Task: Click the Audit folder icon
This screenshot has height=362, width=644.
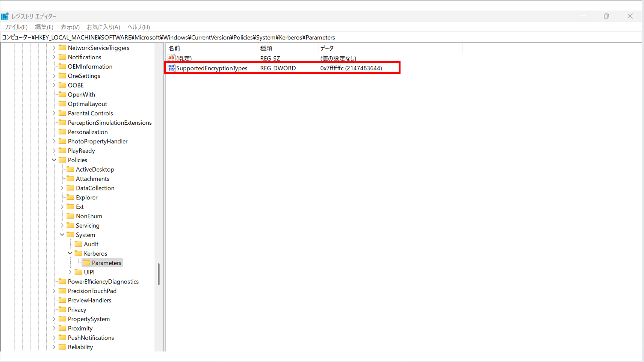Action: coord(78,244)
